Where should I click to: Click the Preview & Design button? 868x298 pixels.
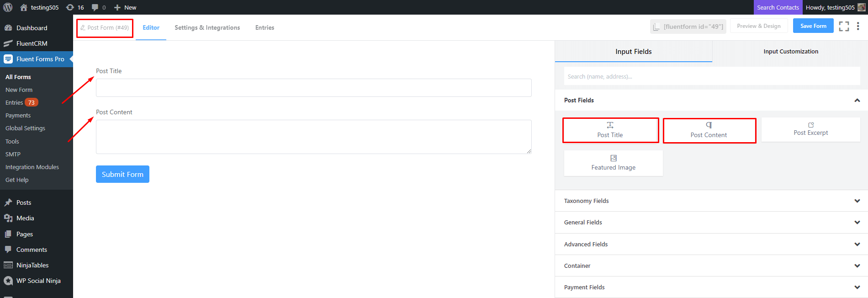click(x=758, y=26)
